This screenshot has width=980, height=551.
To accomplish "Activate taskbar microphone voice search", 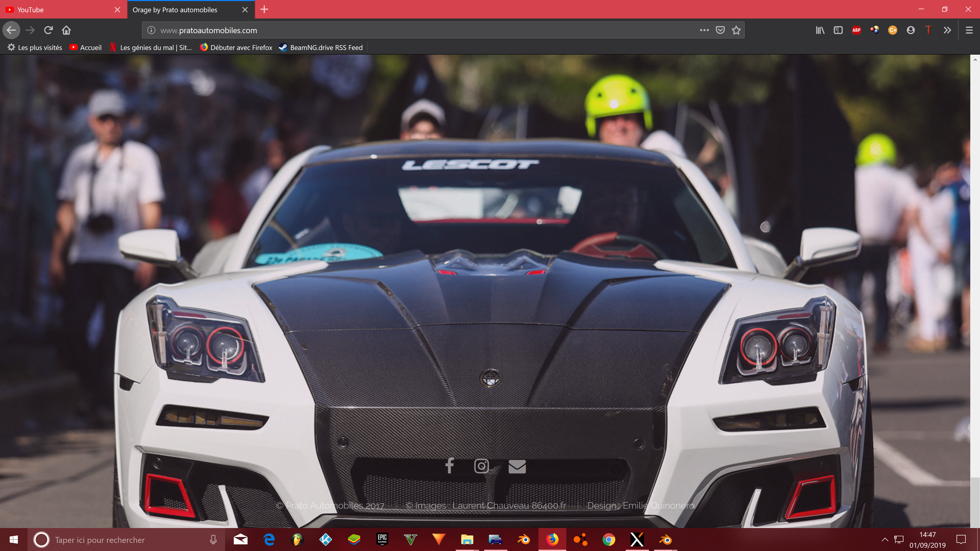I will (x=213, y=540).
